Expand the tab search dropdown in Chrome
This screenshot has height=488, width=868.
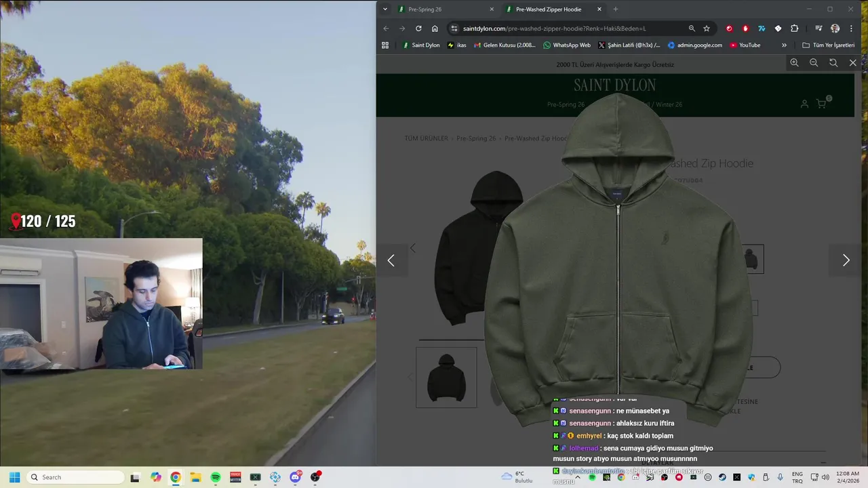pos(385,9)
